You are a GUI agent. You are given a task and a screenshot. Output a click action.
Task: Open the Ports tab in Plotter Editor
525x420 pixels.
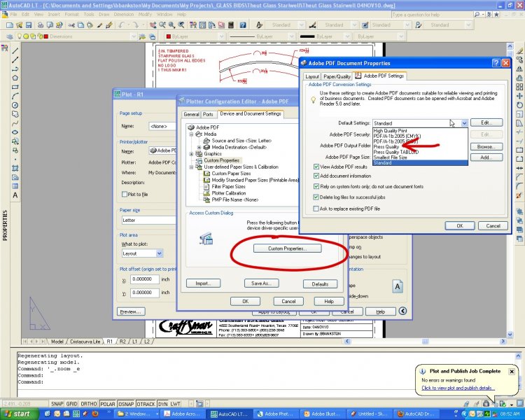209,114
